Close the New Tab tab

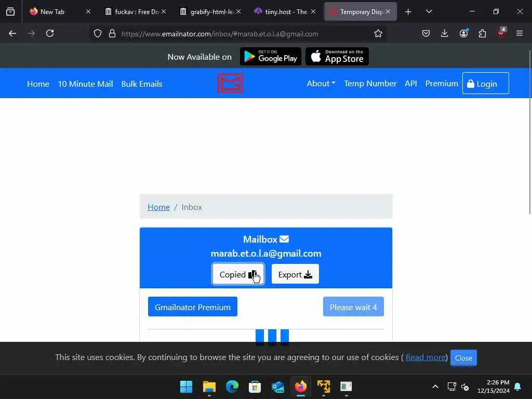pyautogui.click(x=88, y=11)
